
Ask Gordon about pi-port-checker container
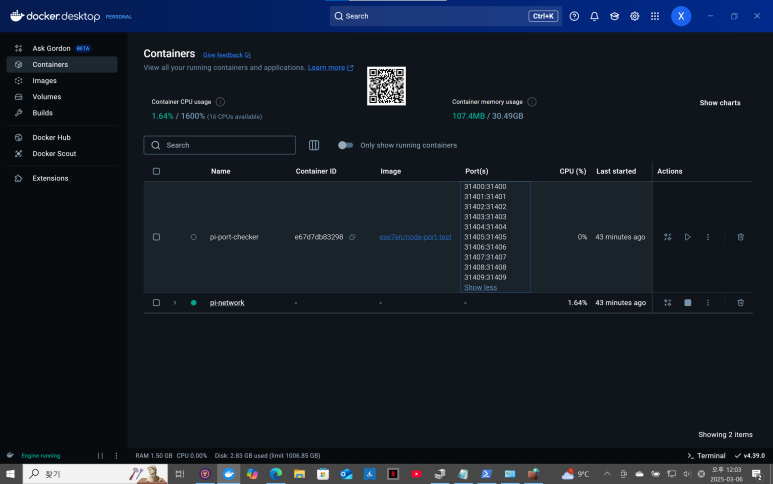coord(668,237)
